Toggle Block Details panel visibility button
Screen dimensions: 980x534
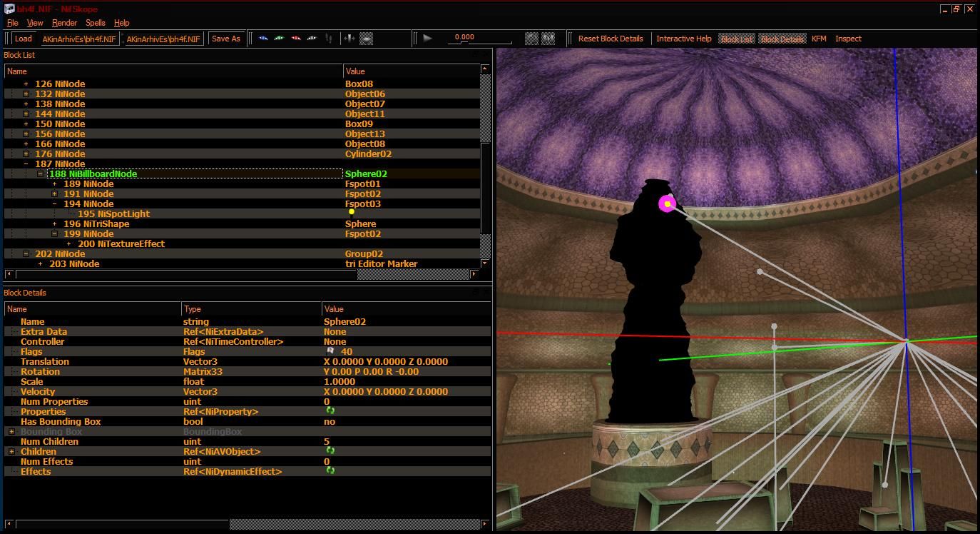click(782, 39)
